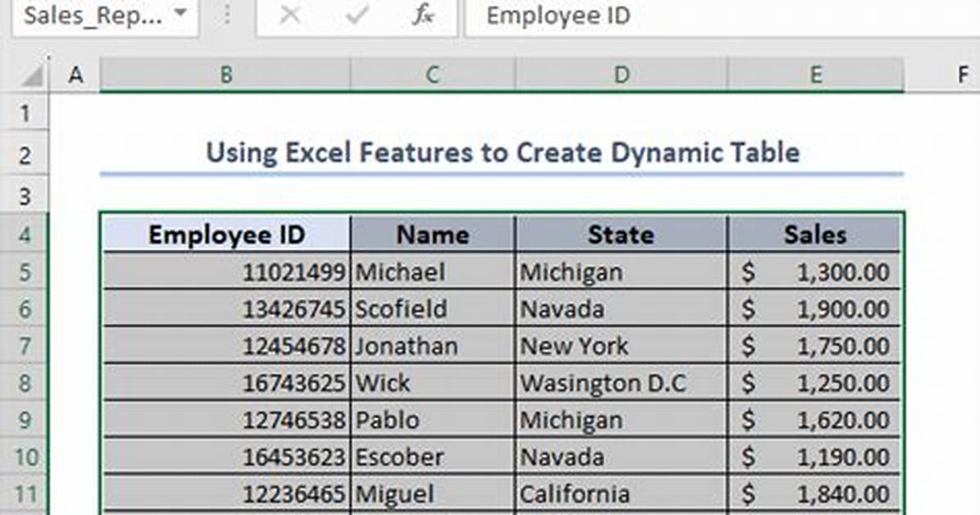
Task: Select the Name header cell
Action: (x=433, y=235)
